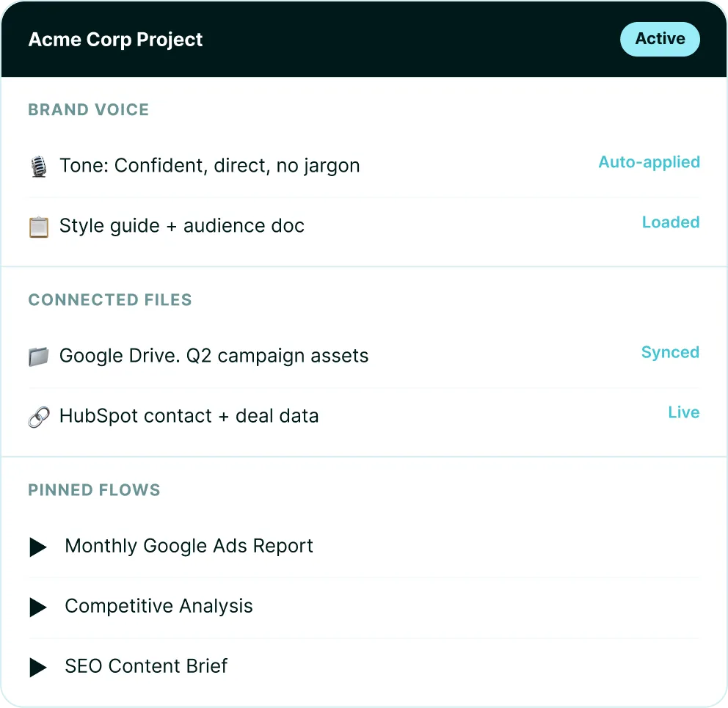This screenshot has width=728, height=708.
Task: Run the Competitive Analysis play icon
Action: tap(38, 607)
